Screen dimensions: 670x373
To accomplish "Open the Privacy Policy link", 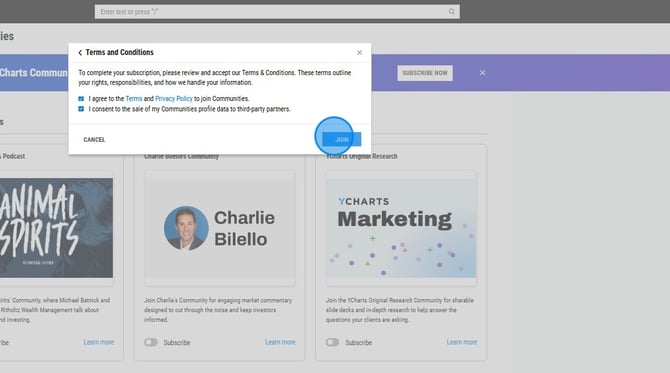I will pyautogui.click(x=173, y=99).
